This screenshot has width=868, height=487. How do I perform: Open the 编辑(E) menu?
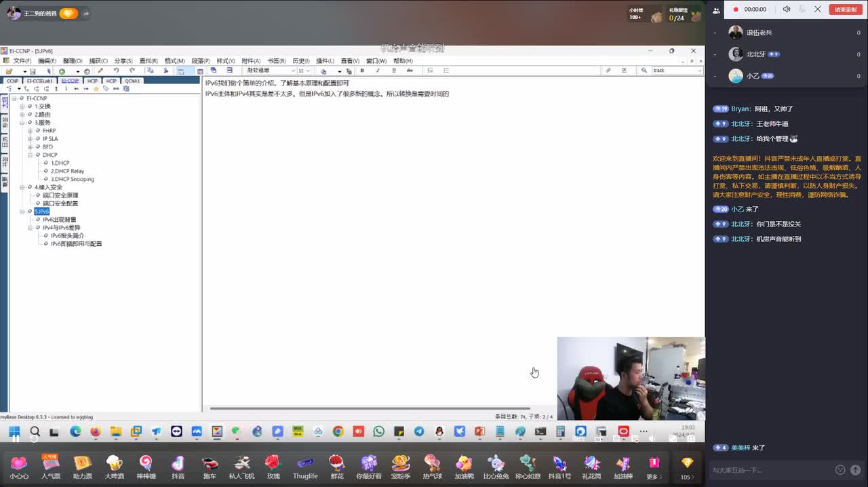pyautogui.click(x=47, y=61)
